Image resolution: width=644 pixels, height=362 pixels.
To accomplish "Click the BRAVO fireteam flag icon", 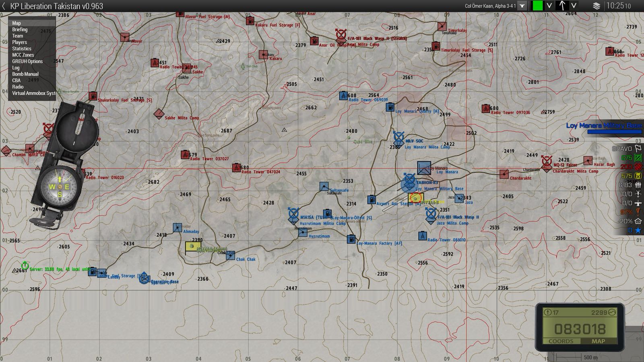I will (x=638, y=148).
